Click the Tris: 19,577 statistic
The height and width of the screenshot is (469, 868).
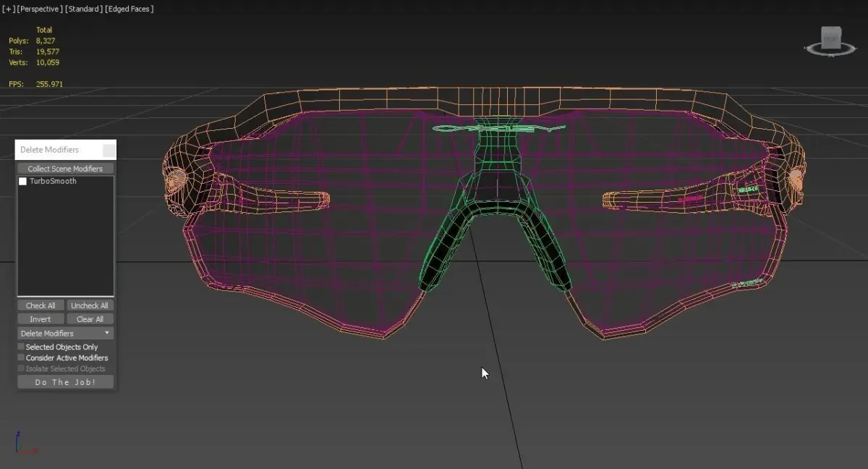click(x=34, y=52)
